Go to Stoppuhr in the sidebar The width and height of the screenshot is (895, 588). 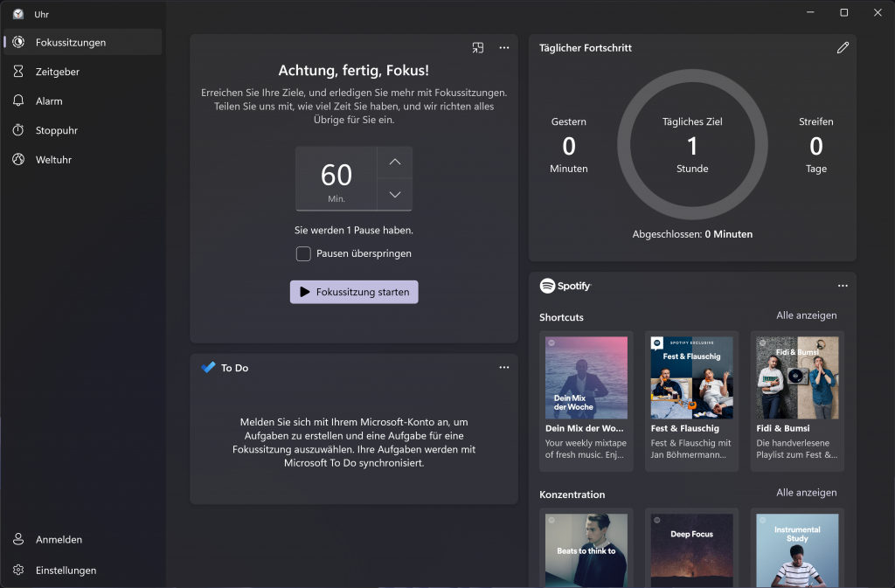83,130
